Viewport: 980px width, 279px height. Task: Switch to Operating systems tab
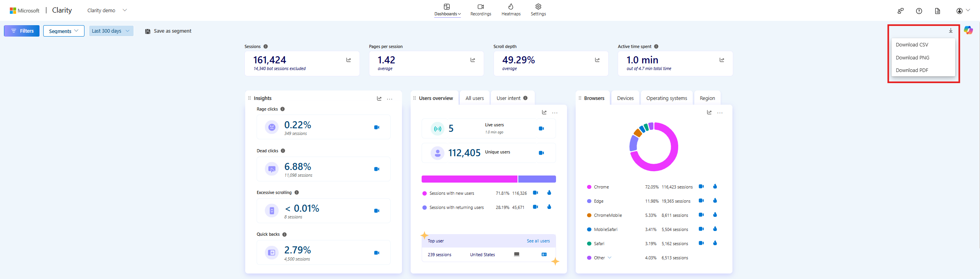coord(666,98)
